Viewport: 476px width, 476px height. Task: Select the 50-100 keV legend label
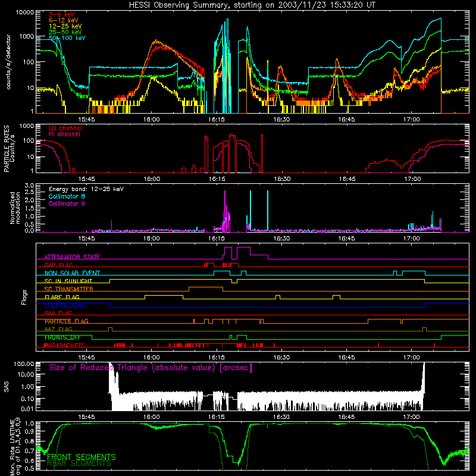click(67, 38)
